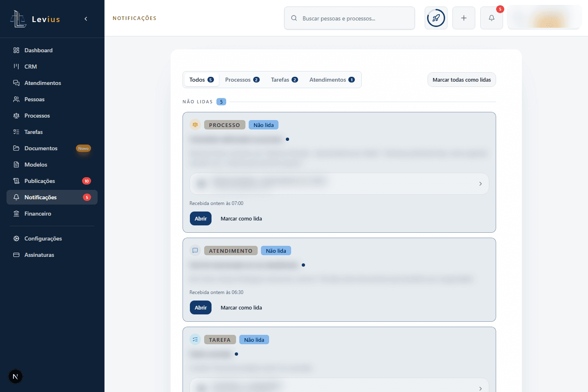This screenshot has height=392, width=588.
Task: Select the Todos tab
Action: 201,80
